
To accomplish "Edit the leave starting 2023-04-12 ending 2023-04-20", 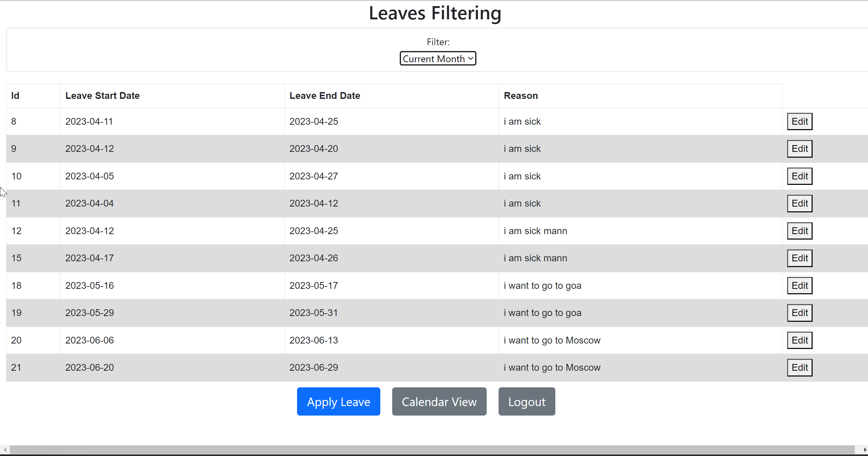I will pos(799,148).
